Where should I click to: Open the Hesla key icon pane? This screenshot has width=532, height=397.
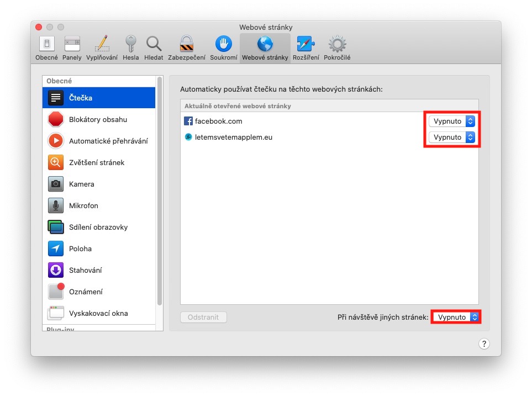(x=130, y=48)
